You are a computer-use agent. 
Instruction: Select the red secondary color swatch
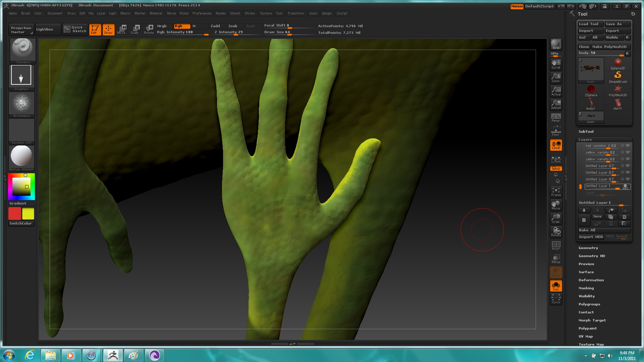tap(15, 214)
